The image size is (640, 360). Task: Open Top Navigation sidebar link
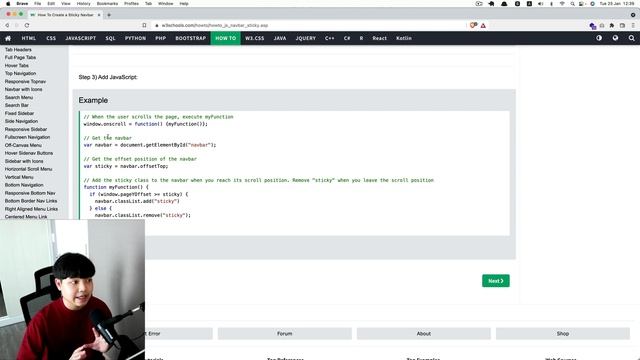[x=20, y=73]
